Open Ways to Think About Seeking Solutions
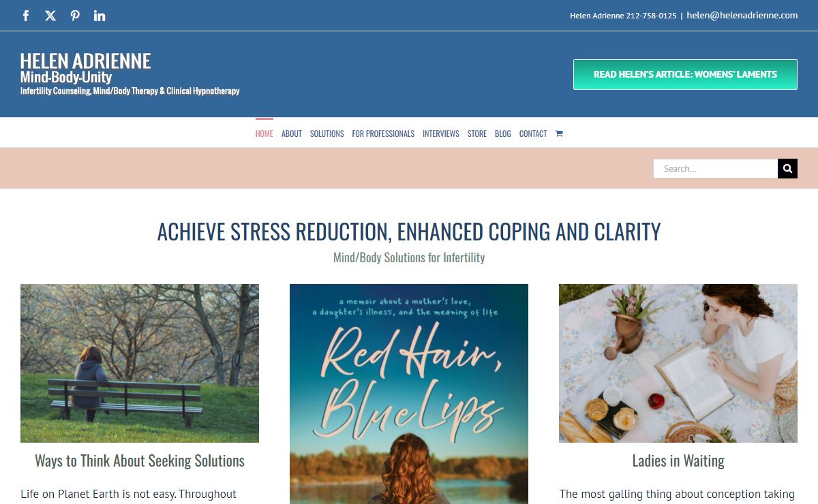The height and width of the screenshot is (504, 818). (x=140, y=461)
